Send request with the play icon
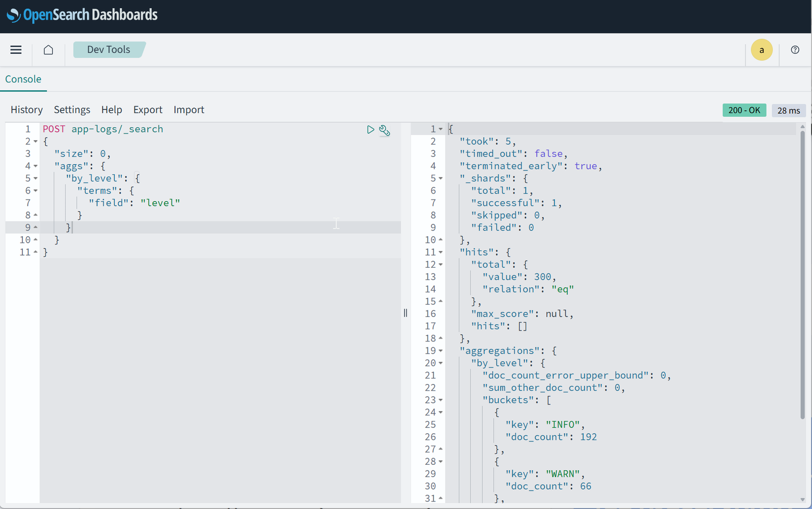This screenshot has height=509, width=812. (x=370, y=130)
